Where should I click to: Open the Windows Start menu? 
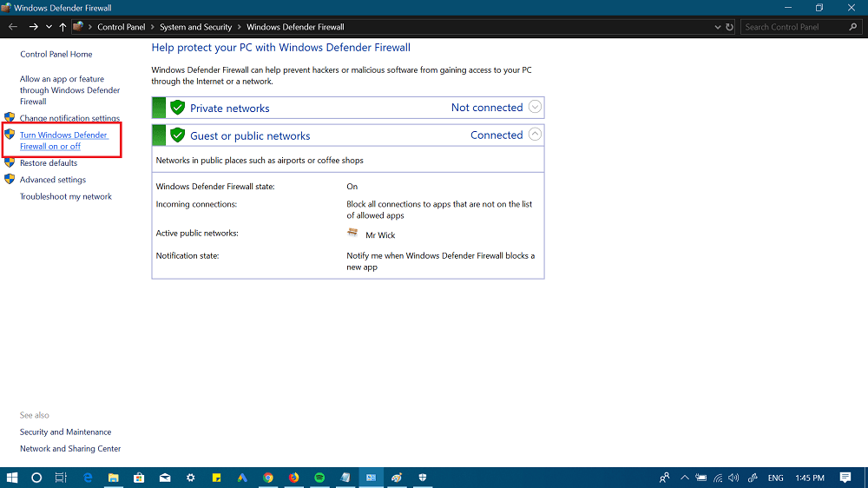(11, 478)
